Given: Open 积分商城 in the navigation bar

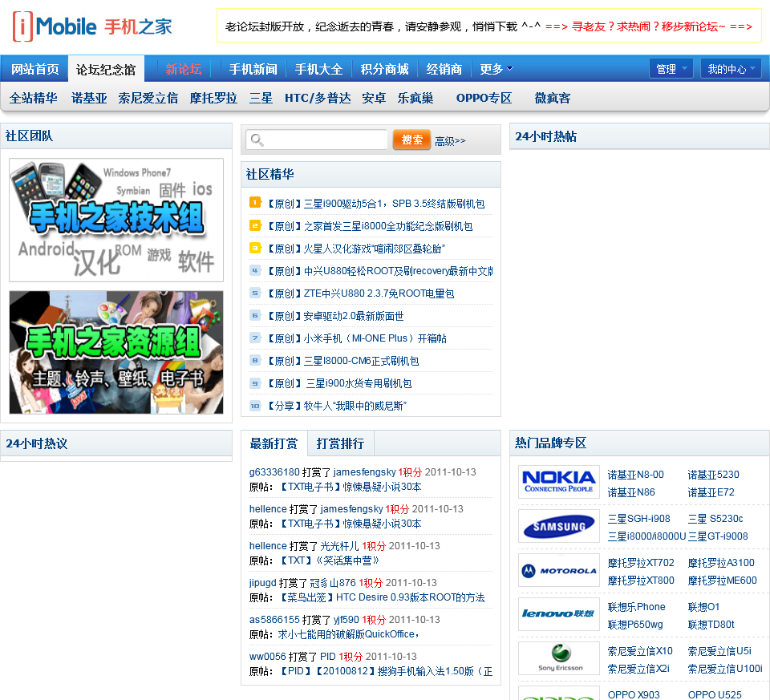Looking at the screenshot, I should pos(384,69).
